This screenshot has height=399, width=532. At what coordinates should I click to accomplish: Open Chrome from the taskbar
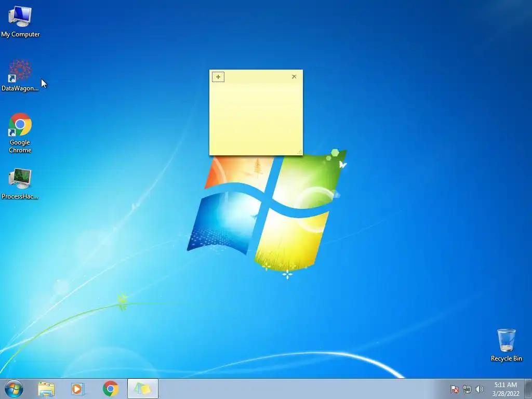(x=111, y=389)
